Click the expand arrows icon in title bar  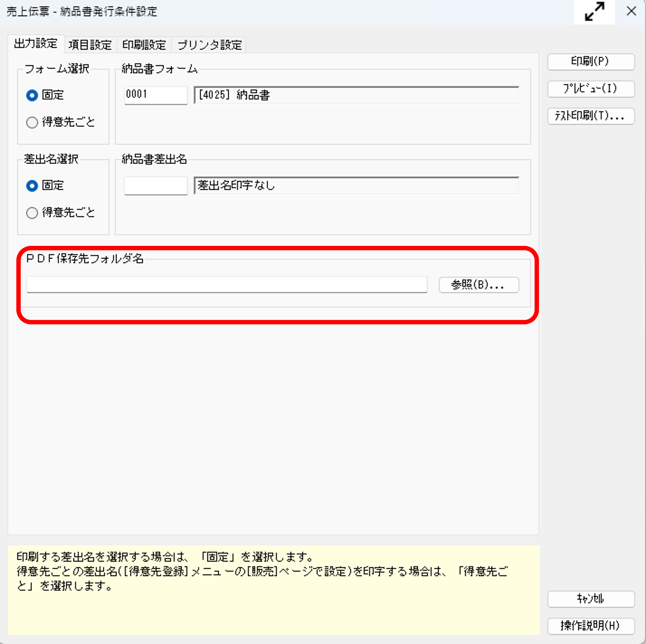click(x=594, y=12)
